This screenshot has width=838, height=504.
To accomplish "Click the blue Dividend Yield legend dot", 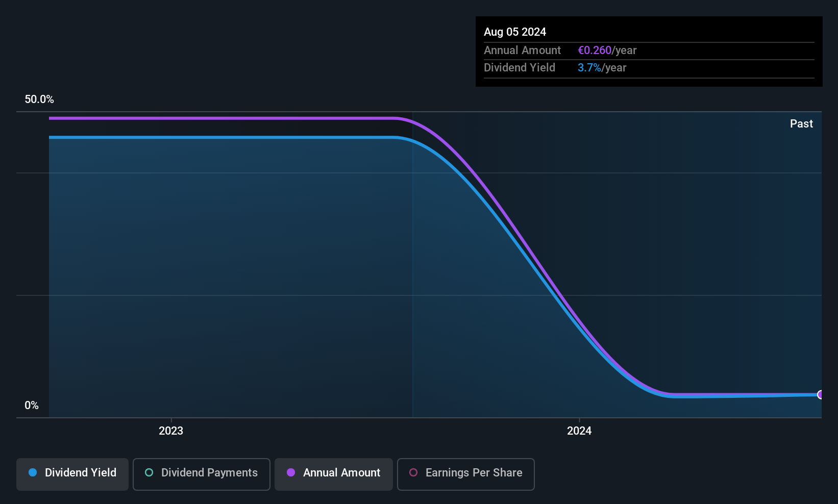I will coord(33,472).
